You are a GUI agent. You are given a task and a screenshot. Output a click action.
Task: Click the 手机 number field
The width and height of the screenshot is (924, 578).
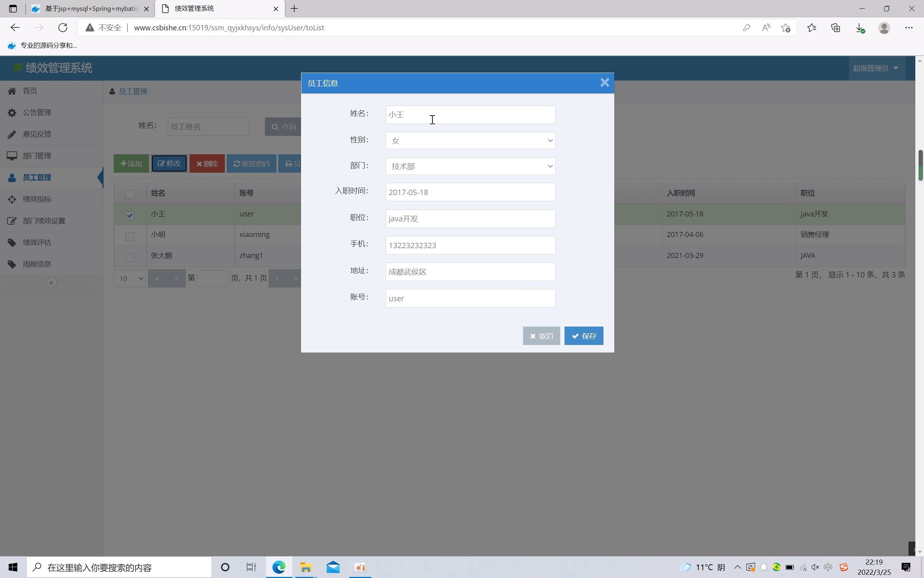coord(470,245)
